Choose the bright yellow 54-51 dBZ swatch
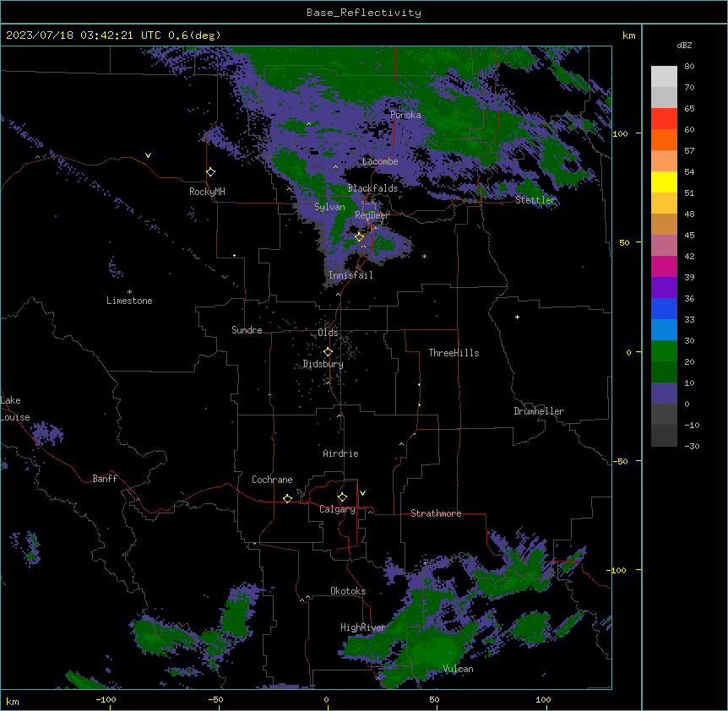The height and width of the screenshot is (711, 728). point(664,182)
